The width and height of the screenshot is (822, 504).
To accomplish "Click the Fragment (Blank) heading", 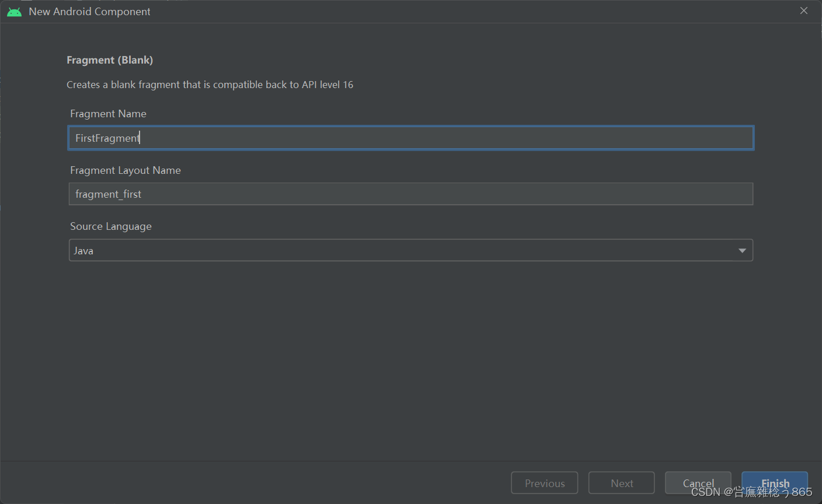I will tap(110, 60).
